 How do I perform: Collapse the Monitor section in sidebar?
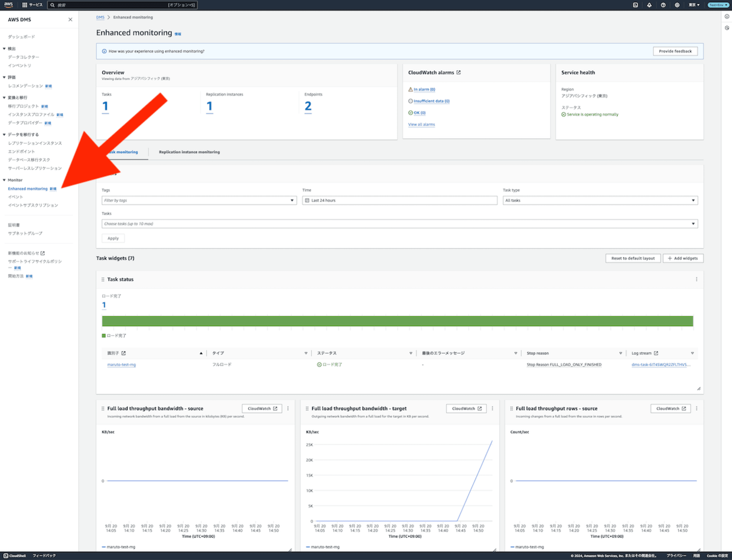(4, 180)
